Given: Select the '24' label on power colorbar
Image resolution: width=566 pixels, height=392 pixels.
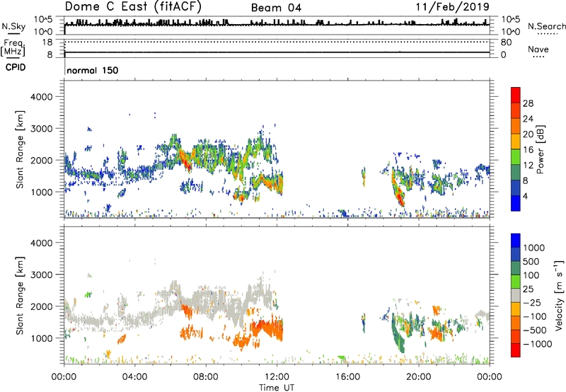Looking at the screenshot, I should pos(528,119).
